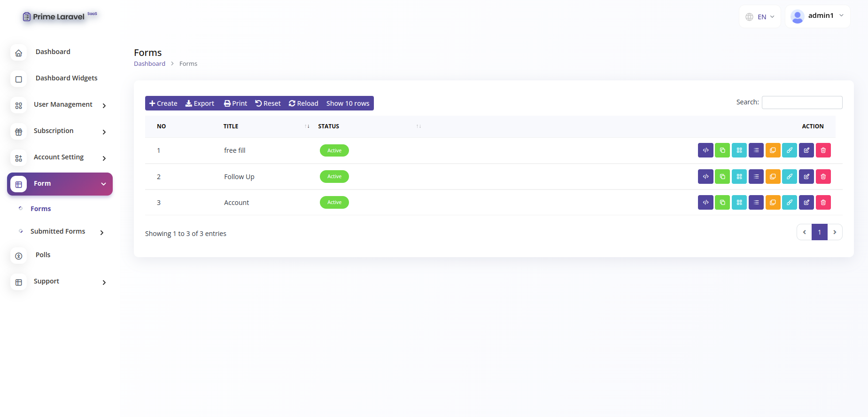Open the EN language dropdown
Image resolution: width=868 pixels, height=417 pixels.
point(759,17)
